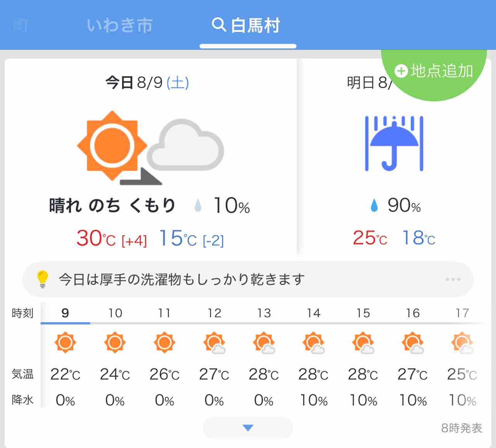Tap the partly cloudy icon at 12 o'clock

coord(214,343)
